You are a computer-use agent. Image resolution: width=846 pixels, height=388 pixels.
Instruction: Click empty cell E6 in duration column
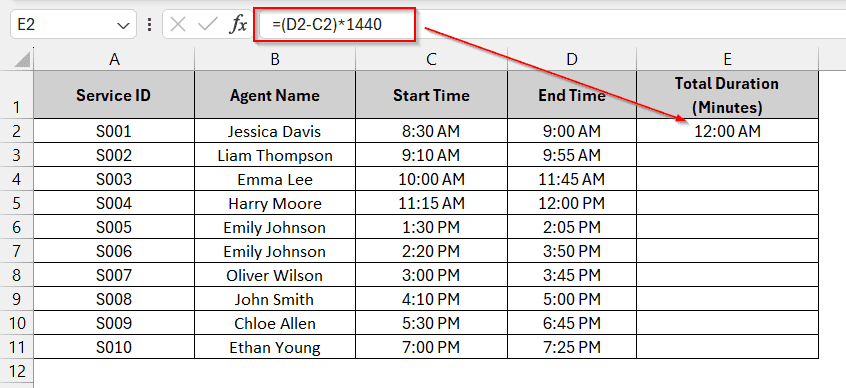pos(727,227)
